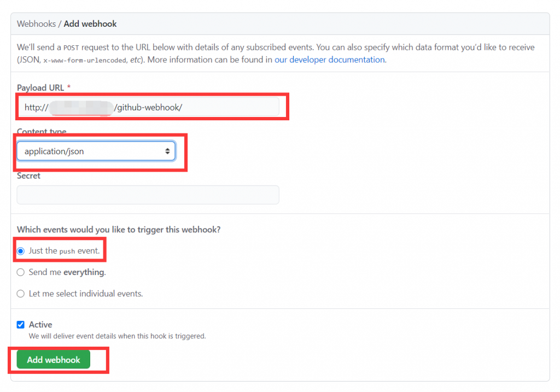Click the Webhooks breadcrumb link
The image size is (560, 392).
36,24
